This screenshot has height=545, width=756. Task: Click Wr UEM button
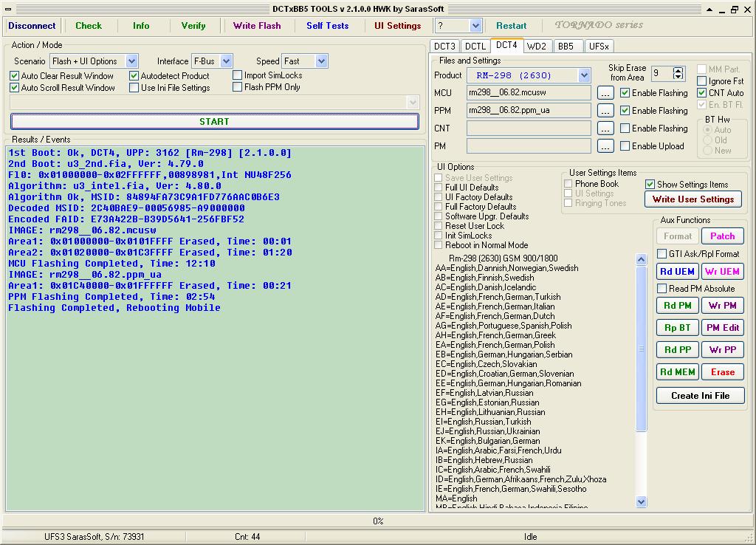coord(722,272)
